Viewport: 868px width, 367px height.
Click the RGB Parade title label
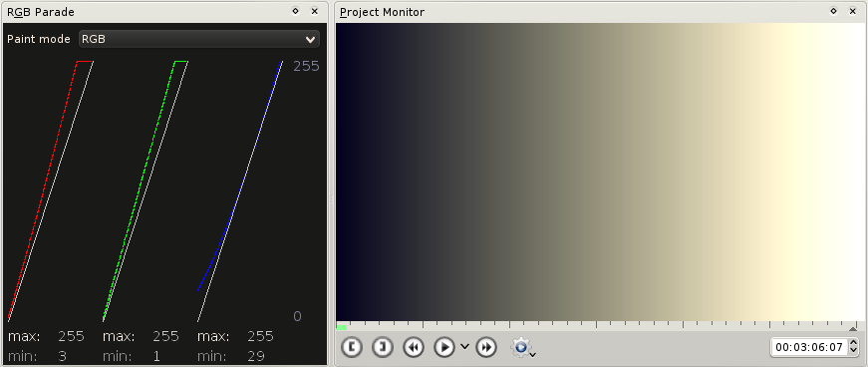click(x=41, y=12)
